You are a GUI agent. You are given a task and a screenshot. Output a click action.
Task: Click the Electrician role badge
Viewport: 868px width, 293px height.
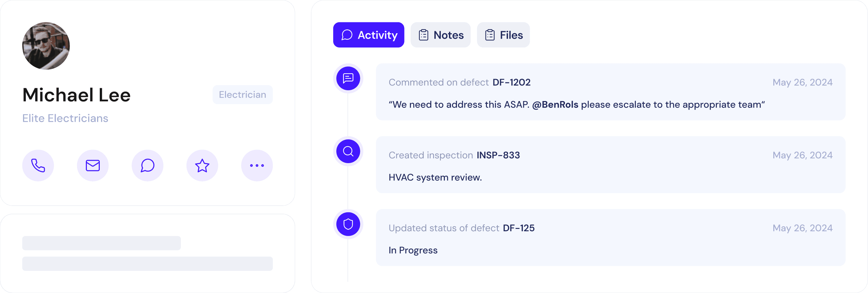click(x=242, y=95)
